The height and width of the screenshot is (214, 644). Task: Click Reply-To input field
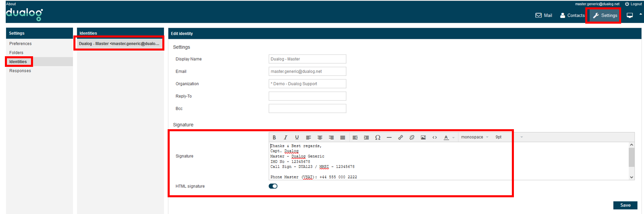(308, 96)
